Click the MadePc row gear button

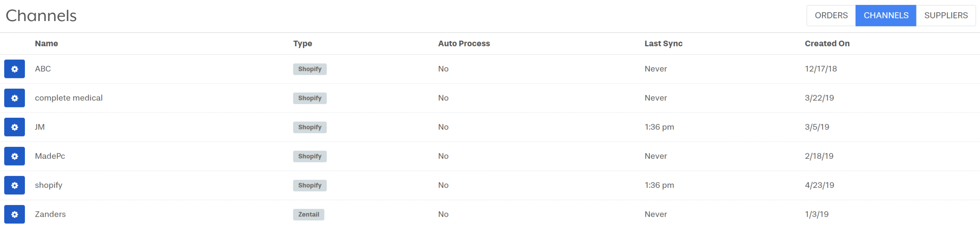tap(15, 156)
